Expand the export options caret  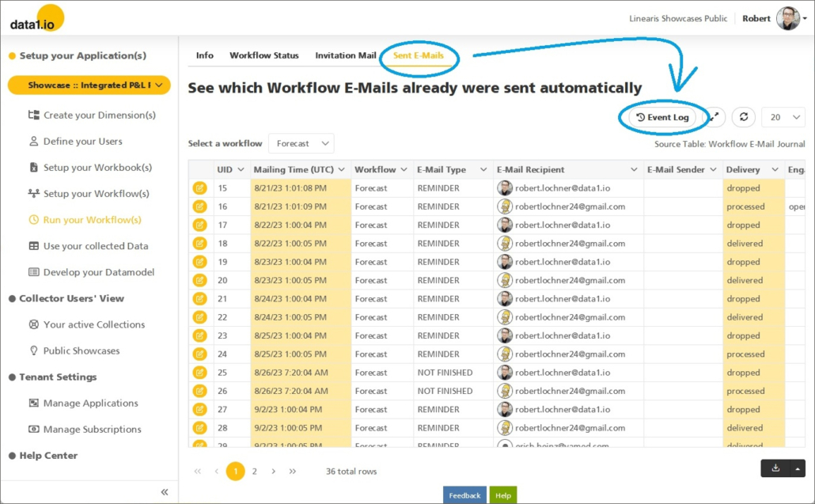(797, 468)
